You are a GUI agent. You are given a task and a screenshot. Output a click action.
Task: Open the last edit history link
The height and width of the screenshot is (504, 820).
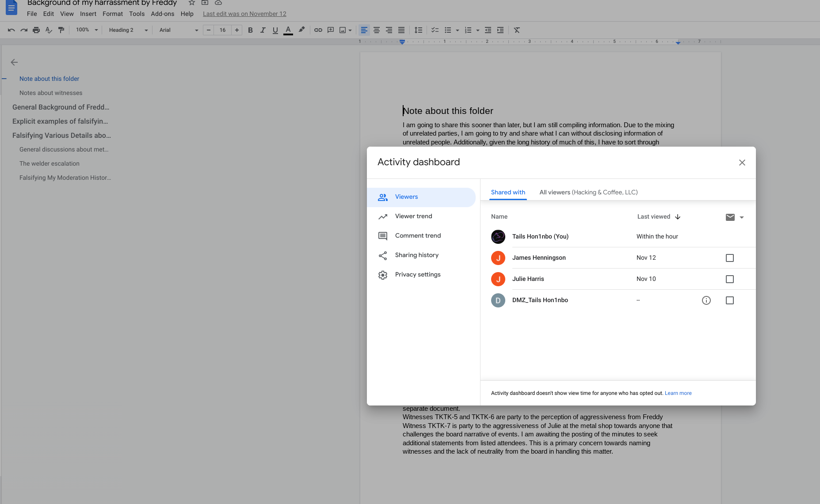pyautogui.click(x=244, y=14)
